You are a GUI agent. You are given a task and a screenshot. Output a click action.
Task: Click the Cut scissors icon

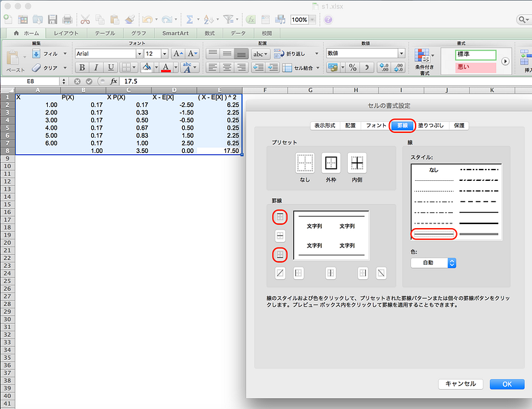[x=85, y=19]
